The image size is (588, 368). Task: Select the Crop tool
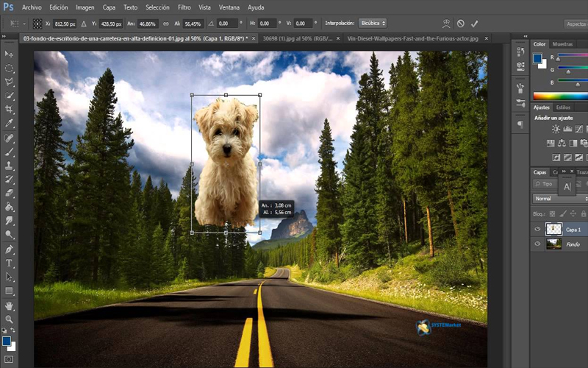[x=10, y=110]
